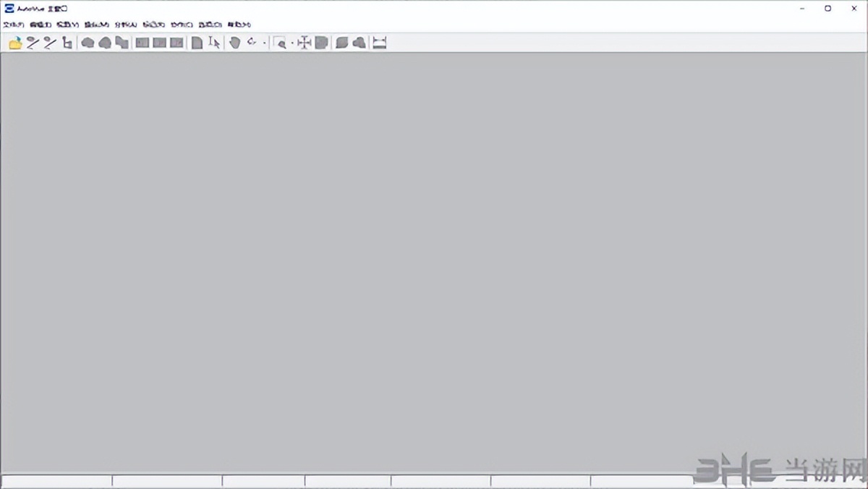Click the first of three gray rectangle icons

[142, 43]
